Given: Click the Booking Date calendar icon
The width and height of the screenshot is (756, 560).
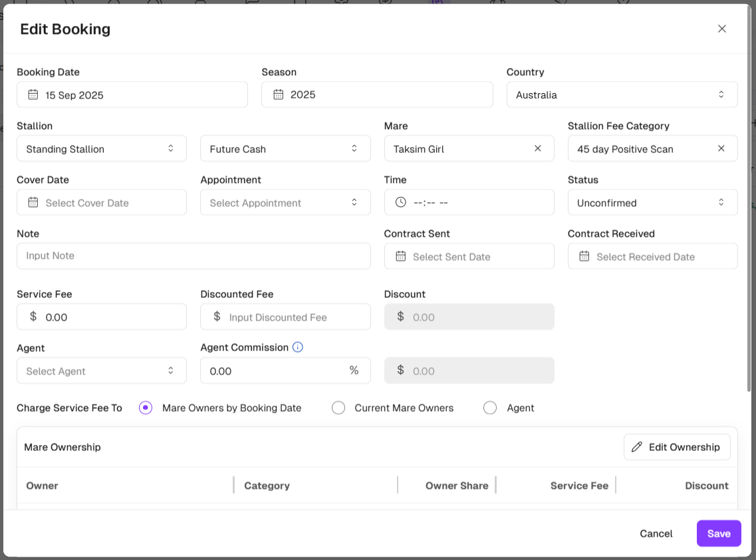Looking at the screenshot, I should click(33, 94).
